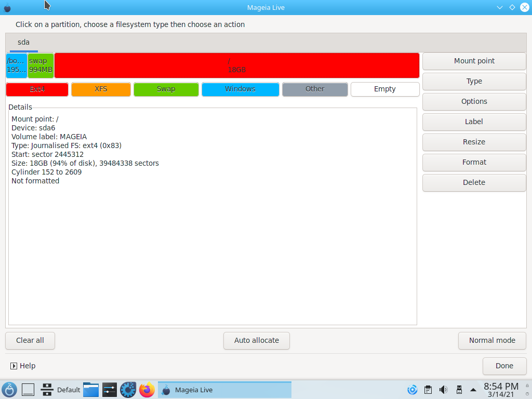Select the 18GB root partition block

coord(237,65)
